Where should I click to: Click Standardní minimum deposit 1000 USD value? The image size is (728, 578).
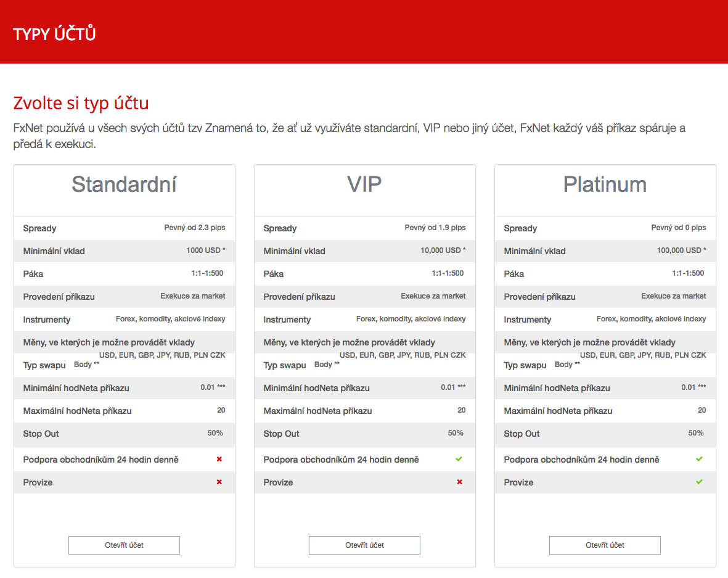(x=206, y=250)
